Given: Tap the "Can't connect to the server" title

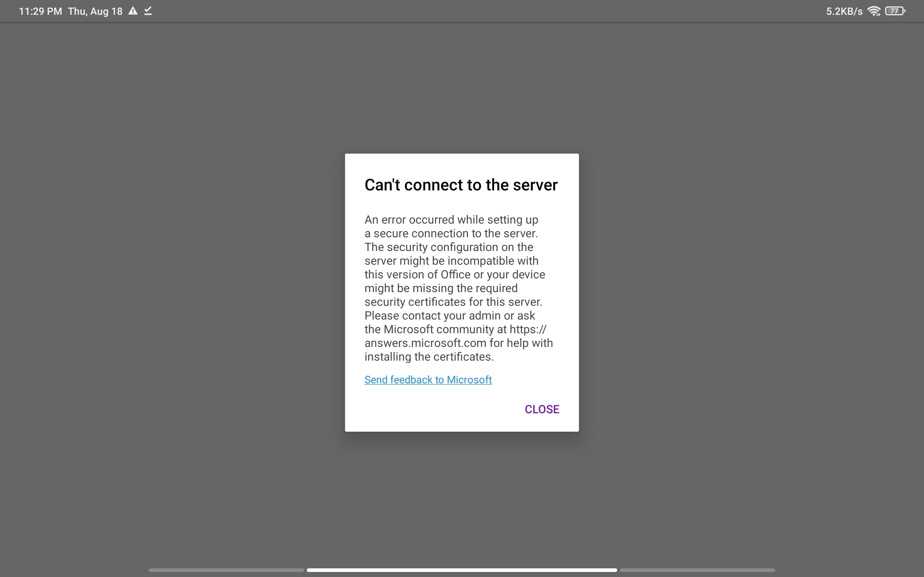Looking at the screenshot, I should 461,185.
